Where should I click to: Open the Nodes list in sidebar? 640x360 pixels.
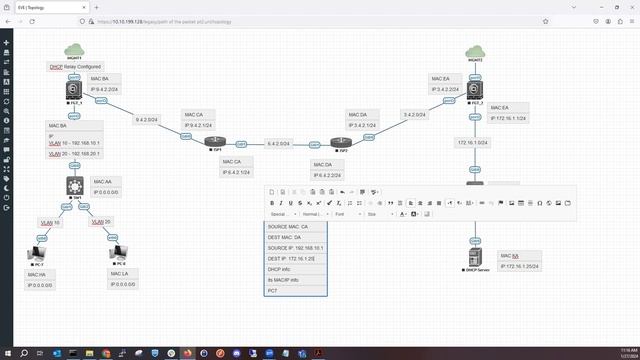(x=6, y=52)
